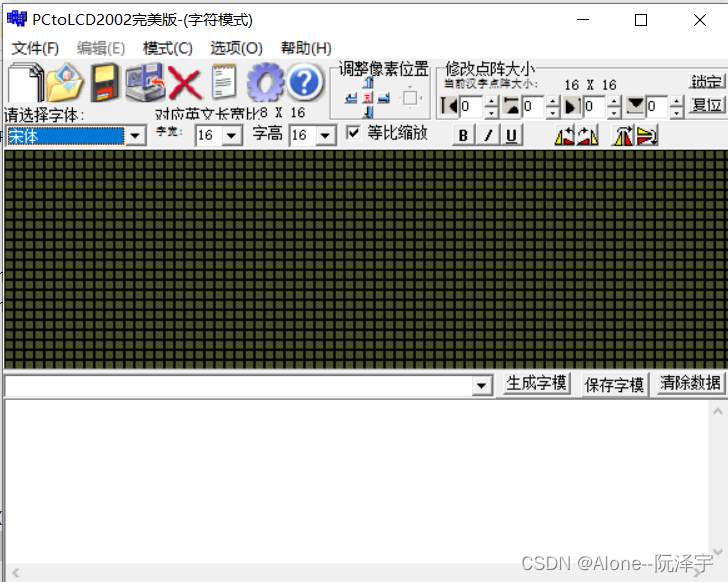Decrease the left margin spinner value
Viewport: 728px width, 582px height.
tap(491, 112)
